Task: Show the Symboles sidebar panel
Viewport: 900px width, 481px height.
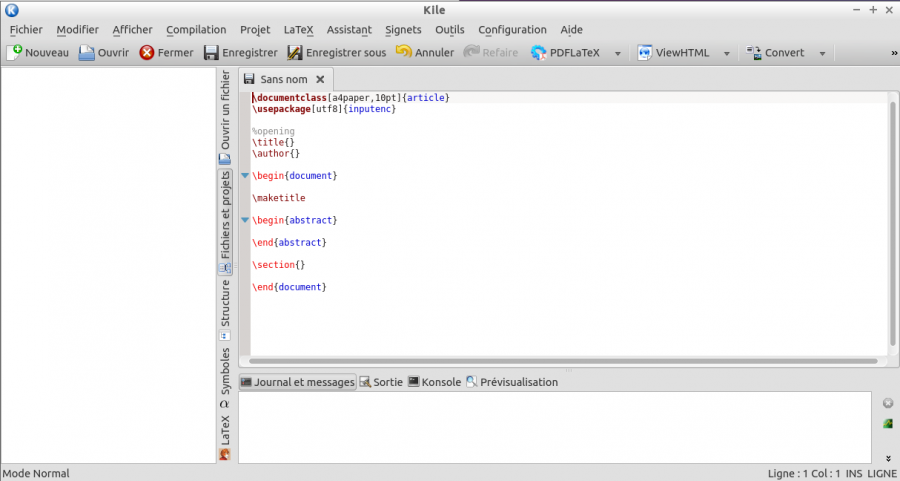Action: click(x=225, y=378)
